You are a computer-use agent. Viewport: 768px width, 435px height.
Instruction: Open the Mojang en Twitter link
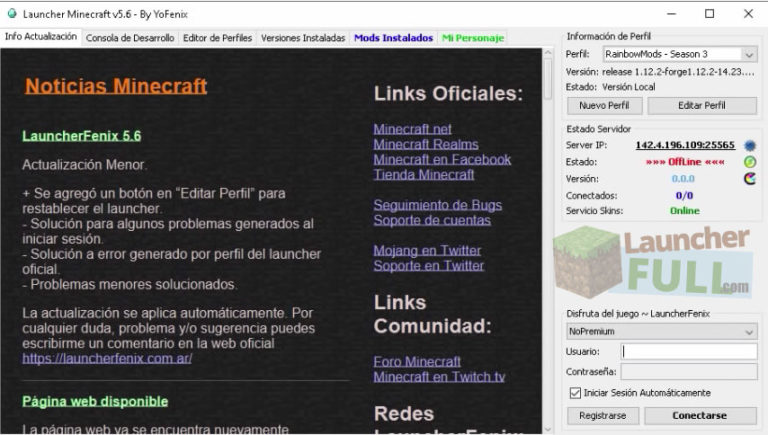pyautogui.click(x=427, y=250)
